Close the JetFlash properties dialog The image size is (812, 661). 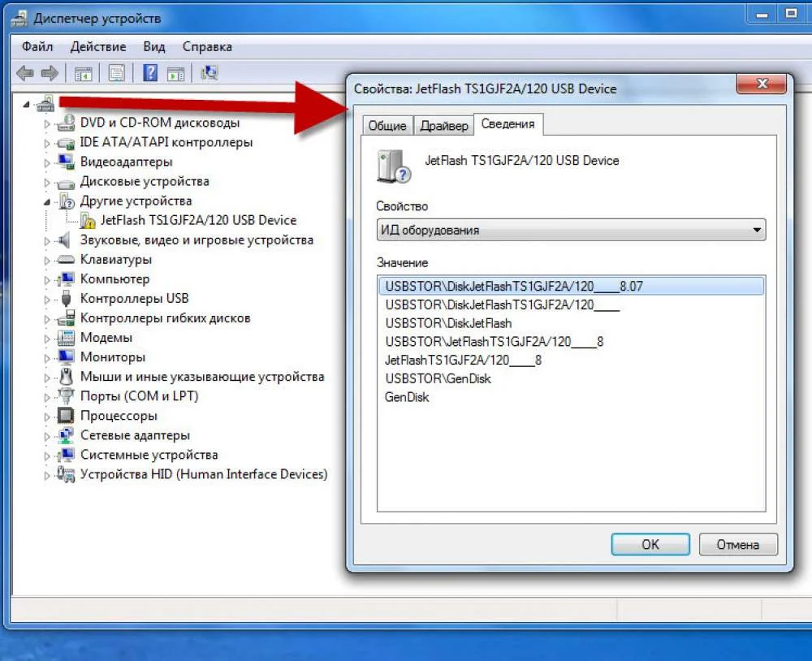point(762,84)
